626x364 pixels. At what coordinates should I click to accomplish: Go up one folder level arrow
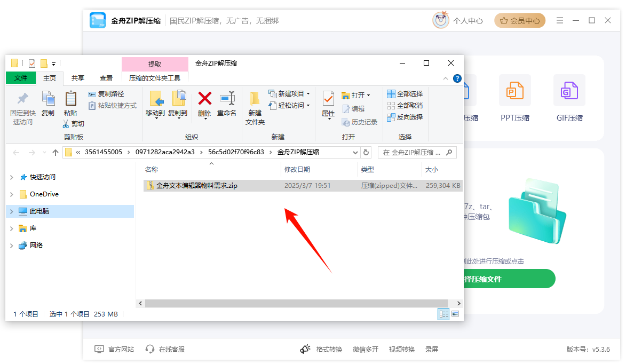56,153
